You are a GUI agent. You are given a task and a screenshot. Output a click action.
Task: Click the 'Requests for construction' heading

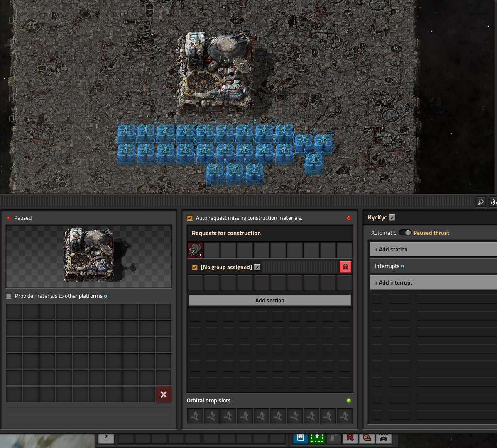(226, 233)
